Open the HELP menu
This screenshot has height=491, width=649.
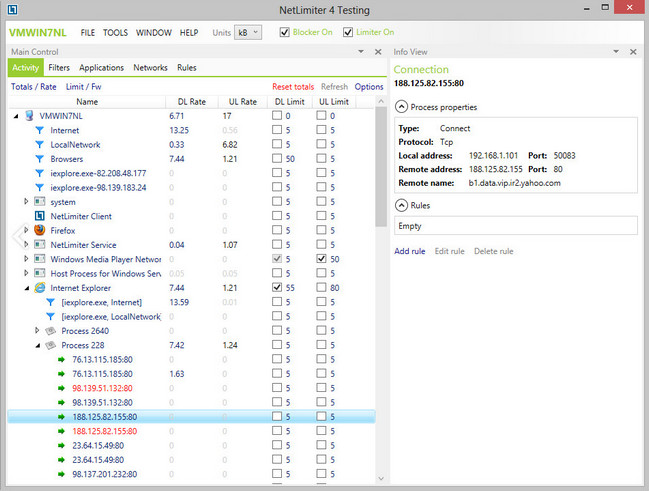(x=189, y=32)
